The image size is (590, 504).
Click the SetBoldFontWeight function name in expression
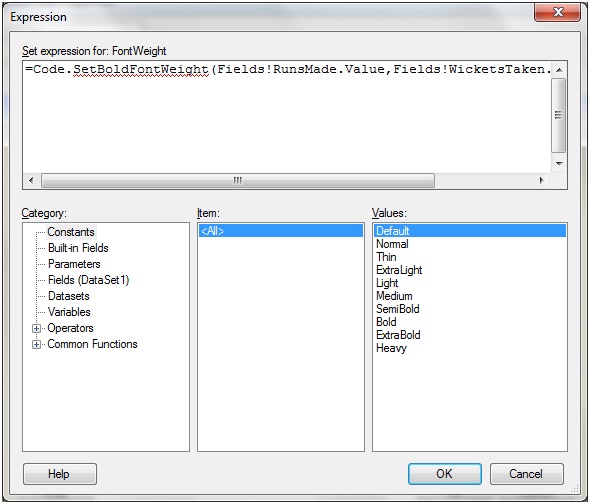(x=141, y=70)
